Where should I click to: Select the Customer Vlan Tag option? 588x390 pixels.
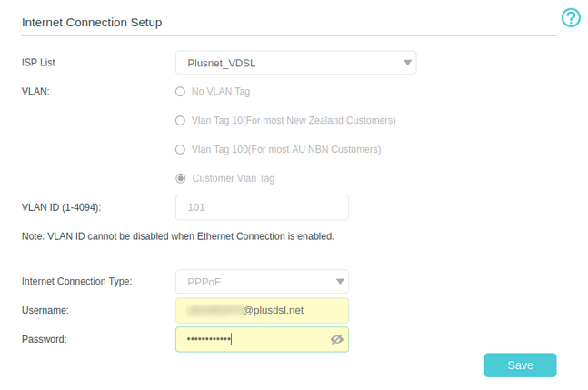(181, 178)
